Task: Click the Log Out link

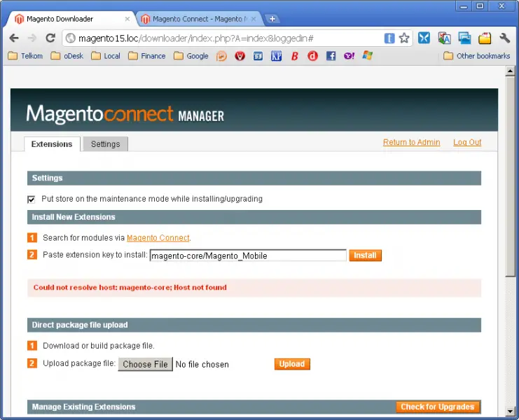Action: point(467,142)
